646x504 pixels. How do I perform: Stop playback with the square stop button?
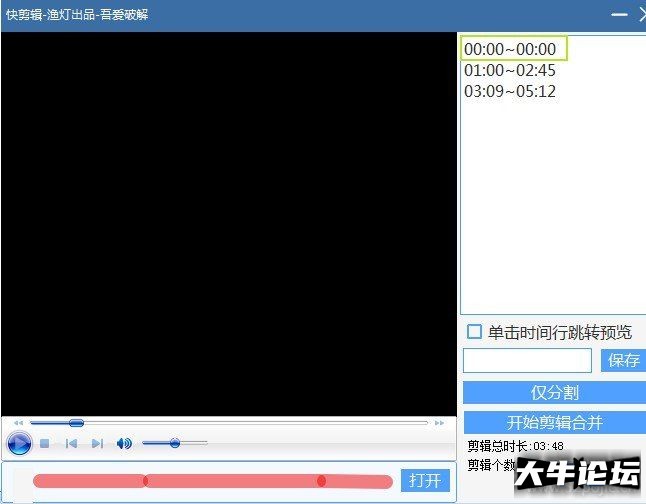(x=44, y=443)
